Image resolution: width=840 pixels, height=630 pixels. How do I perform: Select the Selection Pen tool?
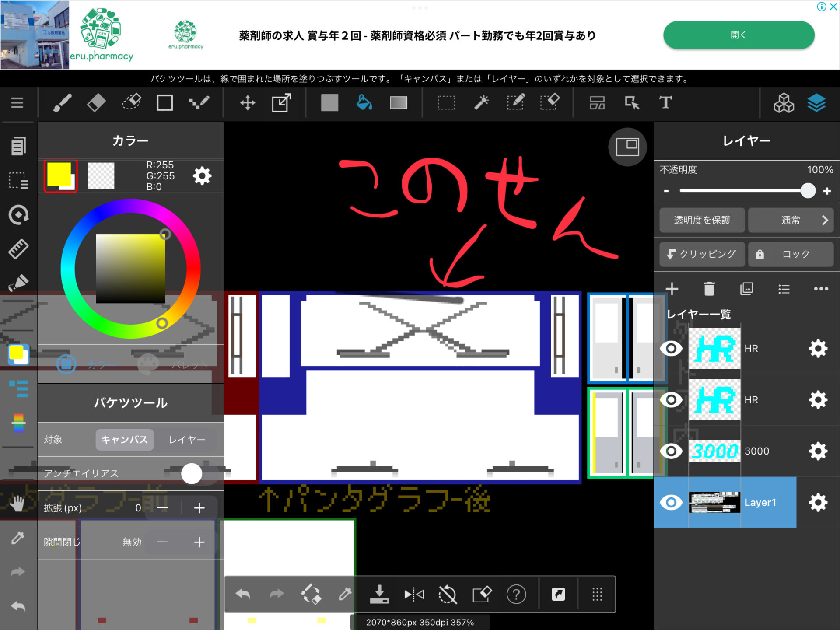tap(515, 103)
